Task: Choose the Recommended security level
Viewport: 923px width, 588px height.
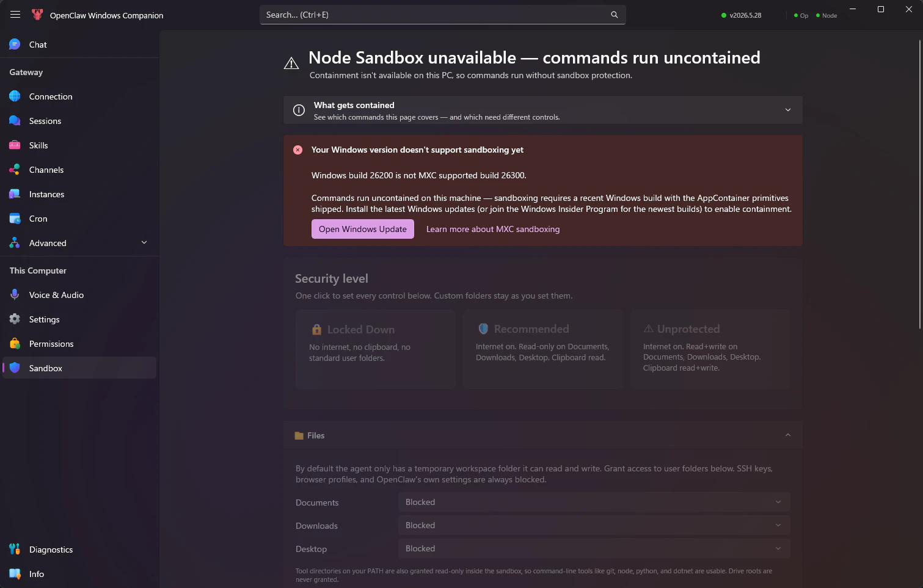Action: (x=542, y=349)
